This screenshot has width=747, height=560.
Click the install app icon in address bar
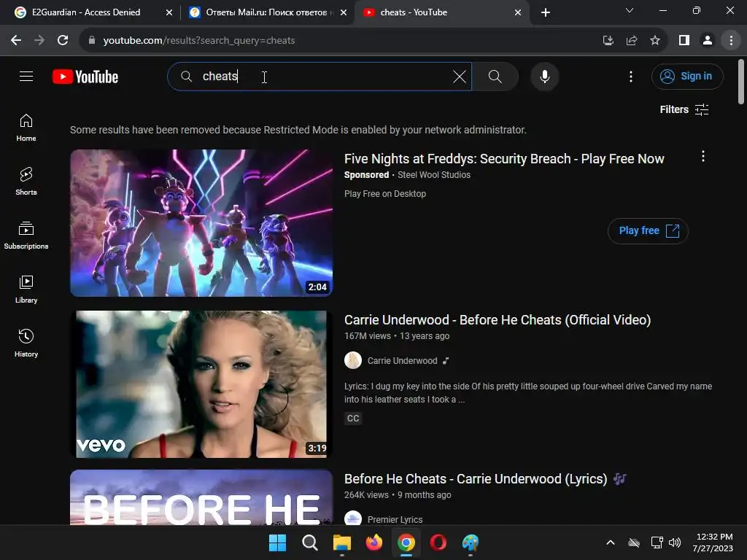[x=608, y=41]
